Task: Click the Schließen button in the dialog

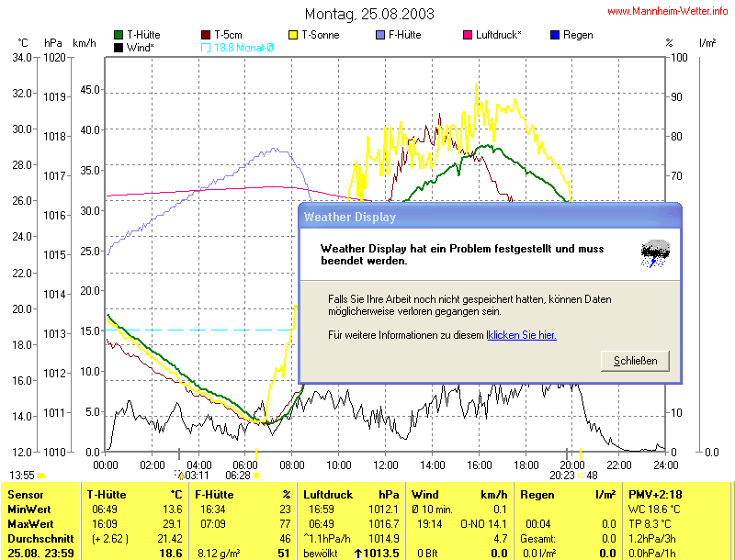Action: [x=635, y=361]
